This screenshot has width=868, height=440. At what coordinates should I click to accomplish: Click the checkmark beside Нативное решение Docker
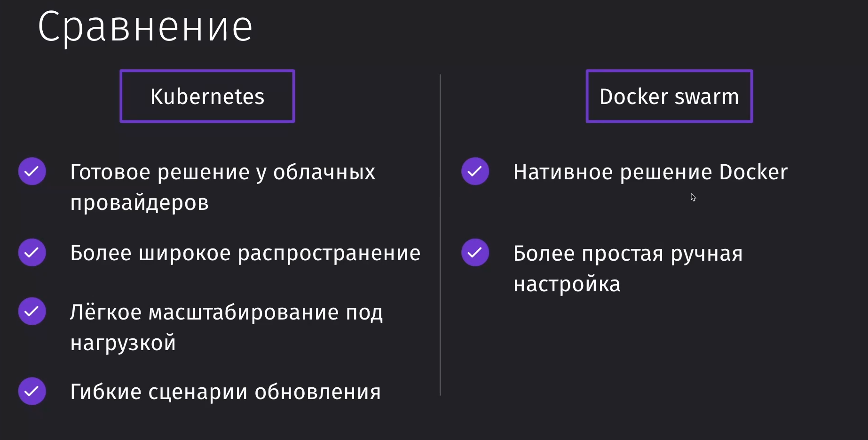(x=475, y=171)
